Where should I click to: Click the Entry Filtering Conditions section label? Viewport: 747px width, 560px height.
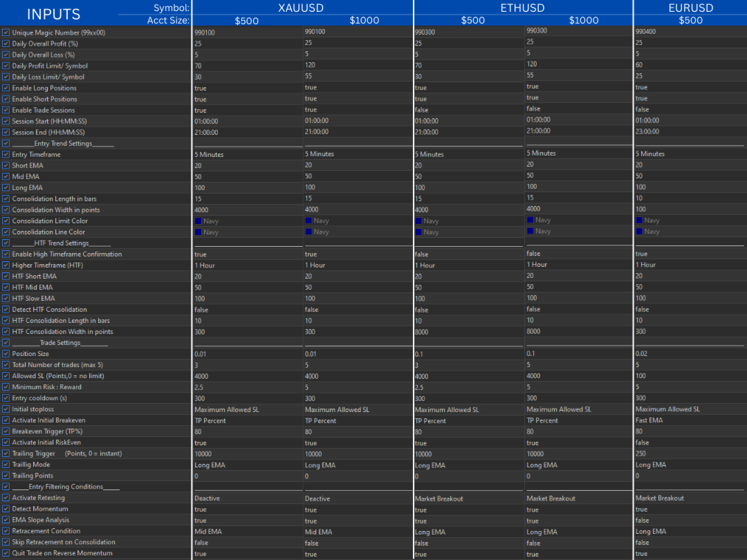(66, 487)
